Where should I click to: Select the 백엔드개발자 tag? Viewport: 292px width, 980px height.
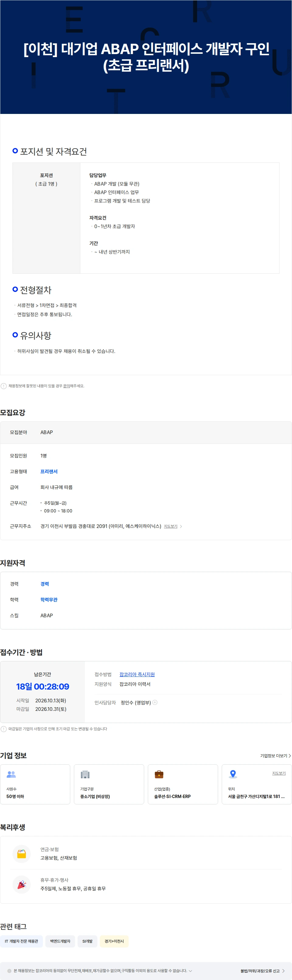[x=60, y=941]
